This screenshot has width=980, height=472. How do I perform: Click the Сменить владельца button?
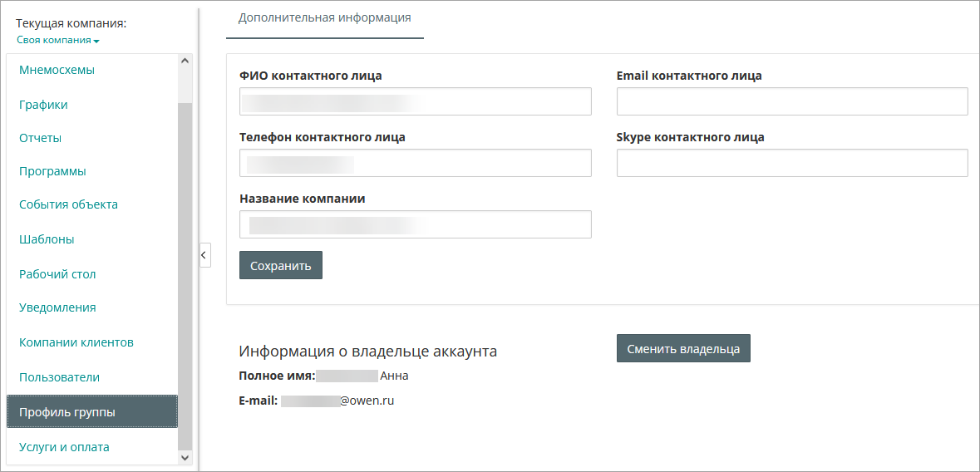click(x=683, y=349)
